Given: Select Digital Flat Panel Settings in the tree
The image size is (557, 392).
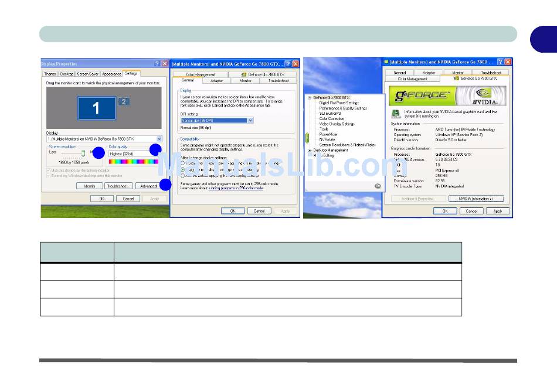Looking at the screenshot, I should (x=339, y=103).
